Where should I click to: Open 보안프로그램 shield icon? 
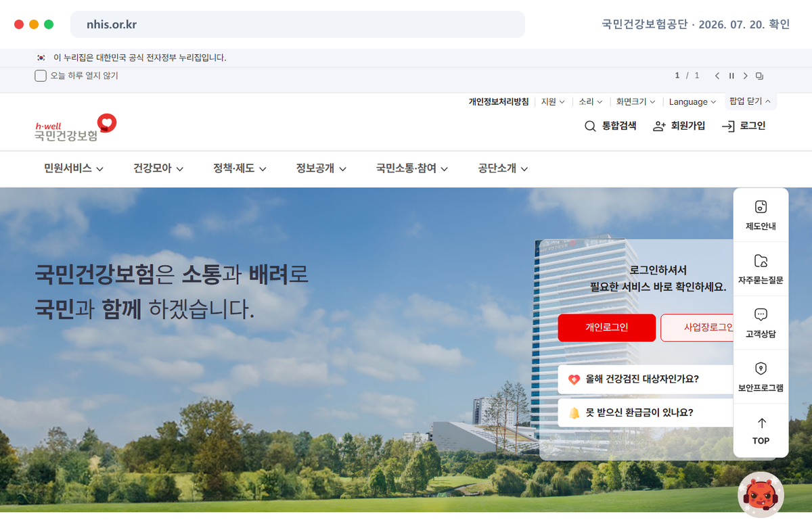761,369
